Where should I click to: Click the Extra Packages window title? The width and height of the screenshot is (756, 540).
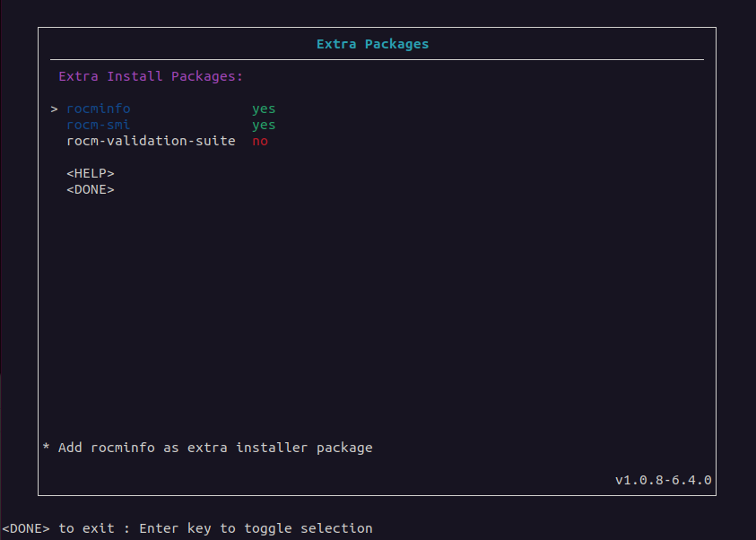(x=372, y=44)
